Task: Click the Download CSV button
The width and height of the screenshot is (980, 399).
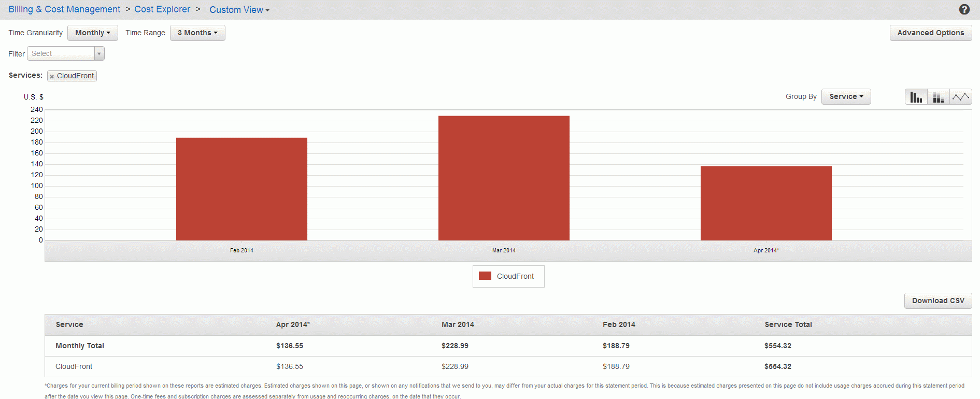Action: coord(938,301)
